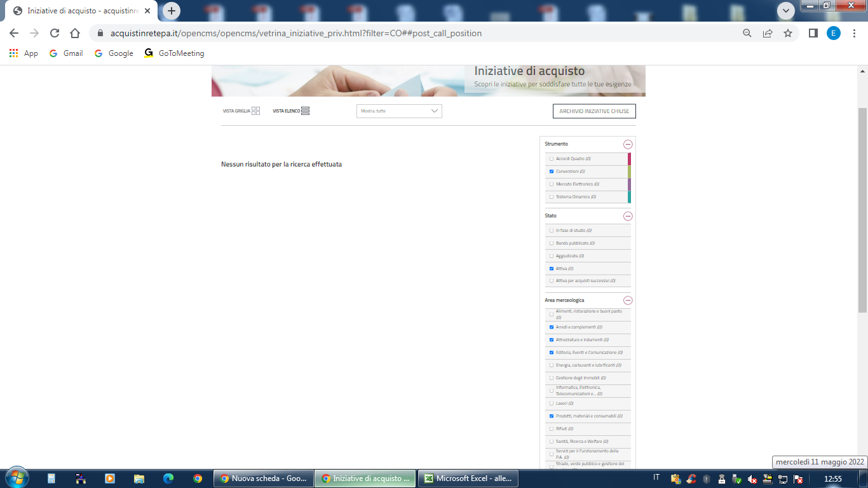Click the browser home icon

click(75, 33)
